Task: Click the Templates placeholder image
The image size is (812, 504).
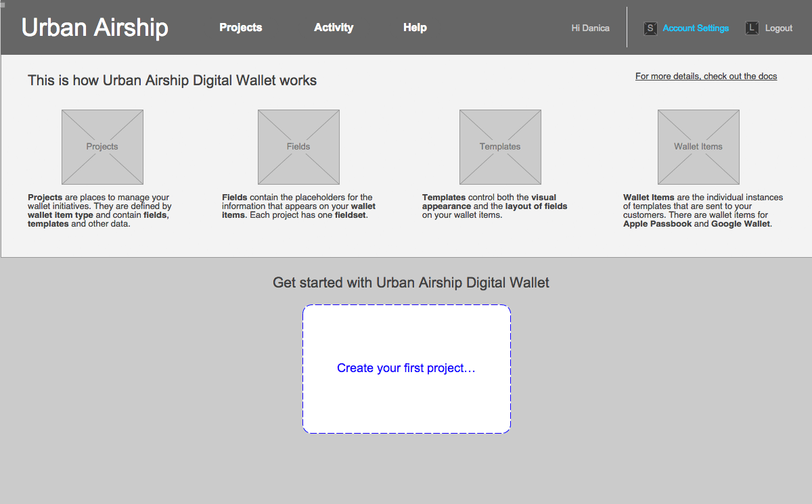Action: tap(500, 147)
